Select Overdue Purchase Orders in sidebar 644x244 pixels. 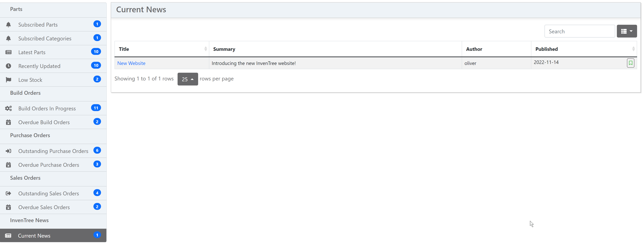49,165
